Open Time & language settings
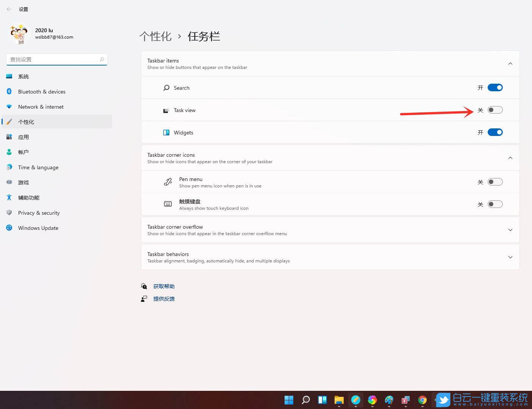Screen dimensions: 532x409 click(x=38, y=167)
